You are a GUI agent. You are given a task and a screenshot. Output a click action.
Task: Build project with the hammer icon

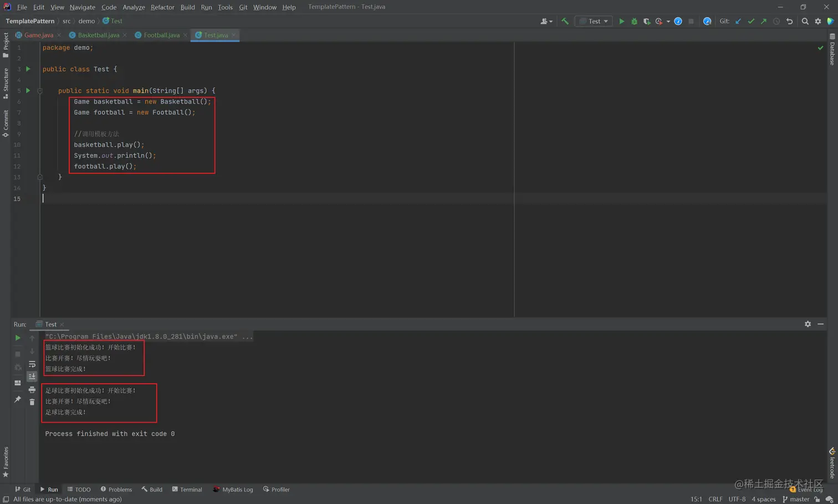coord(565,21)
